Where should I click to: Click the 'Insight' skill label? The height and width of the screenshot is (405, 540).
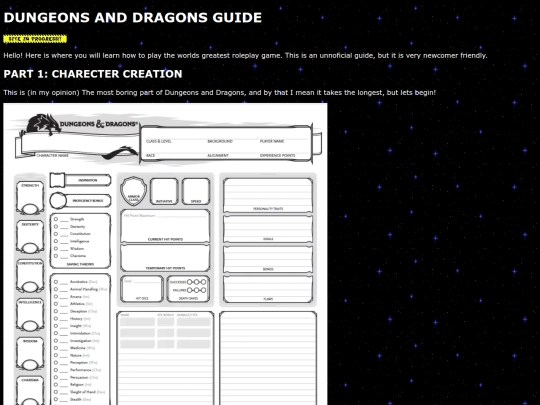click(76, 326)
